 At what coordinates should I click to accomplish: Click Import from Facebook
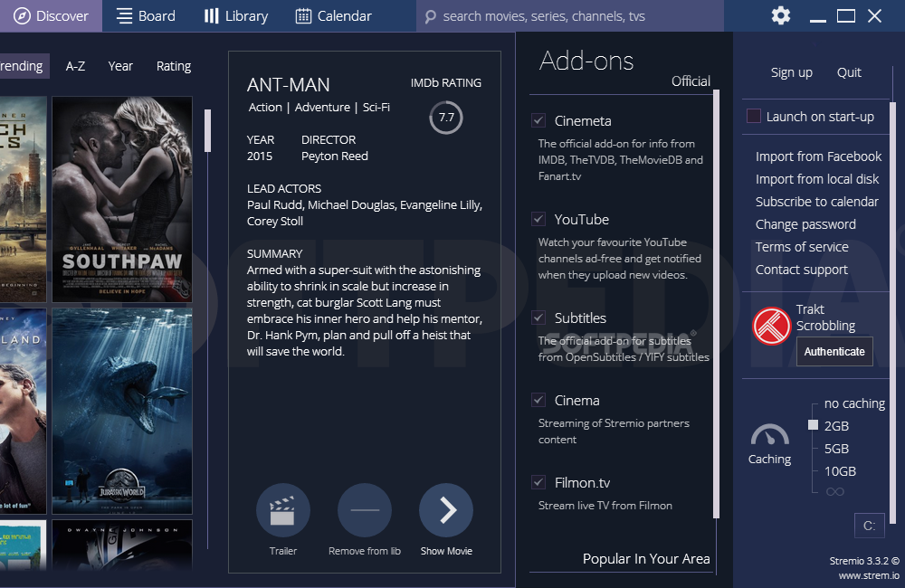click(818, 156)
